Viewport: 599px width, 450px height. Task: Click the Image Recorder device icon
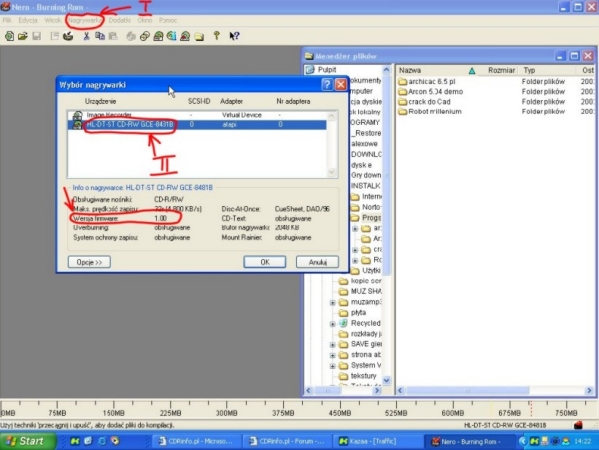77,115
